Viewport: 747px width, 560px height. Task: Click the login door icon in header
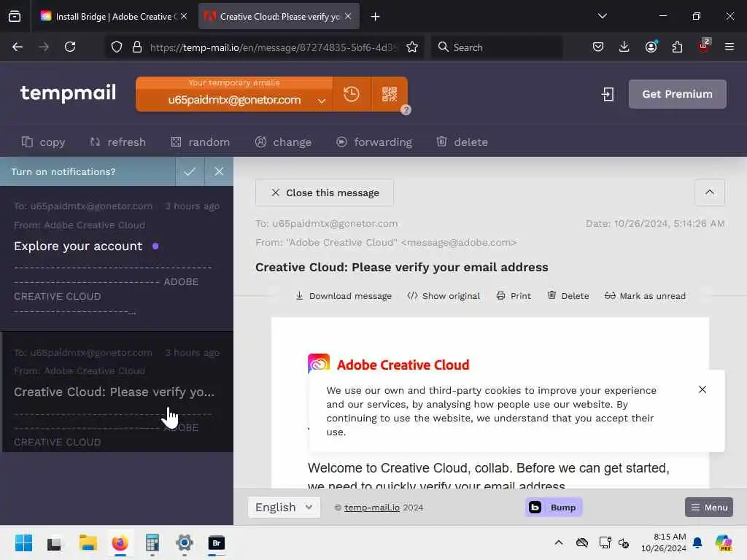[x=608, y=94]
